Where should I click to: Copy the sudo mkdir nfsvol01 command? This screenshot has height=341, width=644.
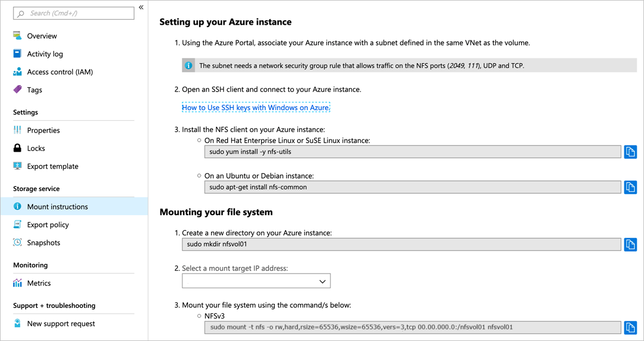pos(631,244)
